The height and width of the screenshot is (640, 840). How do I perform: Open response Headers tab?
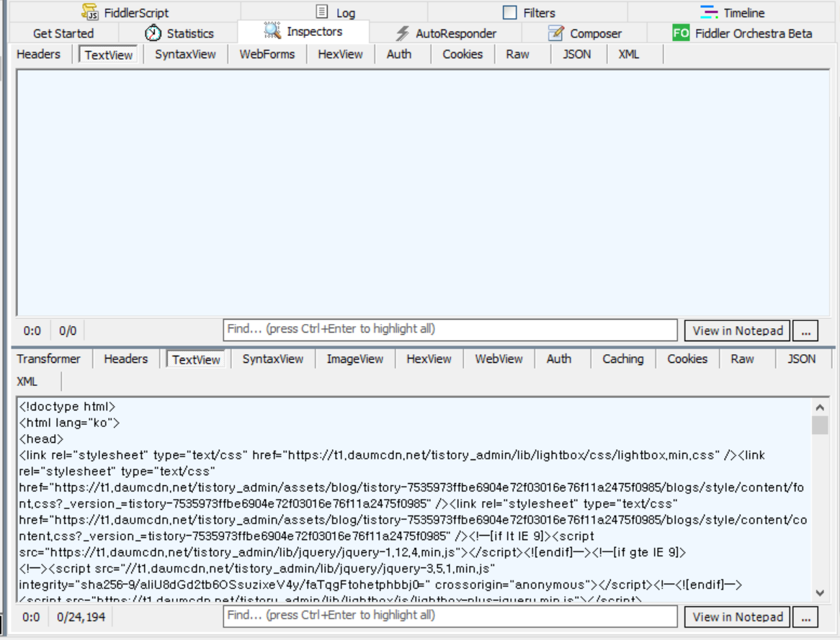[x=126, y=359]
